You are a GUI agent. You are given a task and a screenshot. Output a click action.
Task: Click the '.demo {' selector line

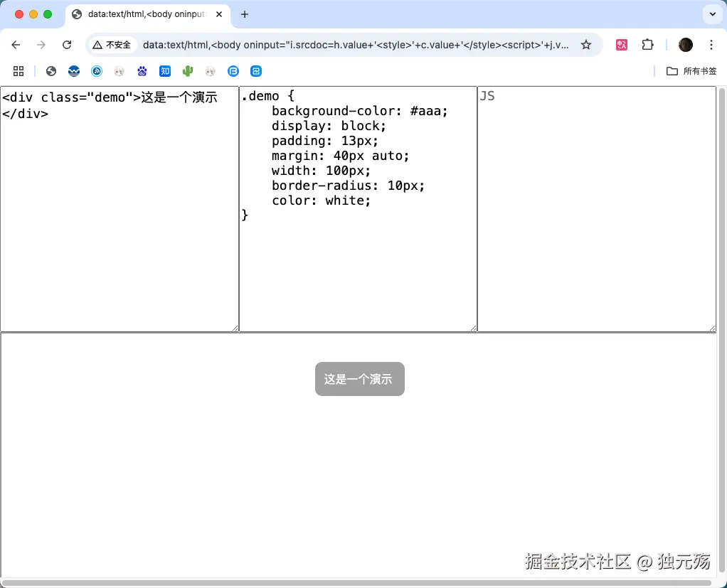tap(267, 97)
